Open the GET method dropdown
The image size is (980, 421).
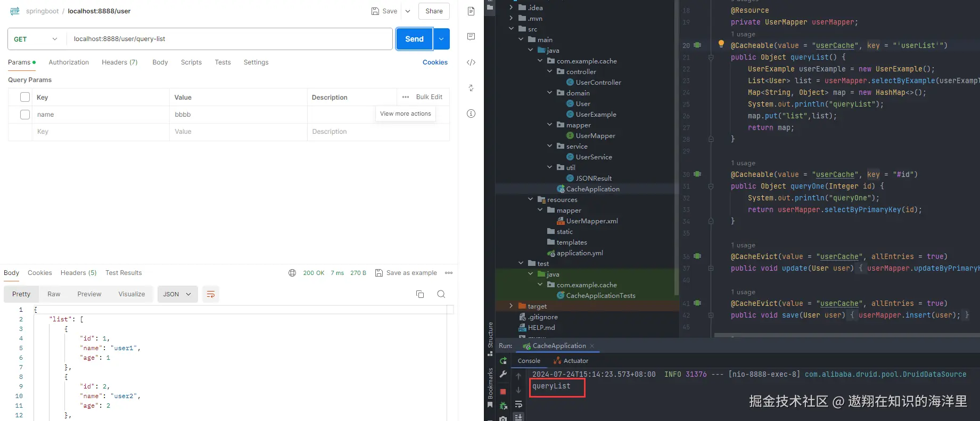(x=36, y=39)
